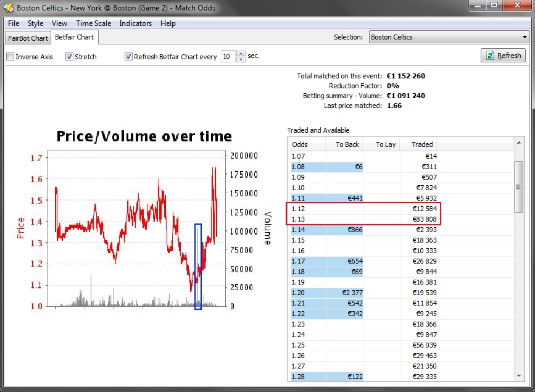This screenshot has height=392, width=535.
Task: Increase refresh interval with up arrow
Action: [241, 53]
